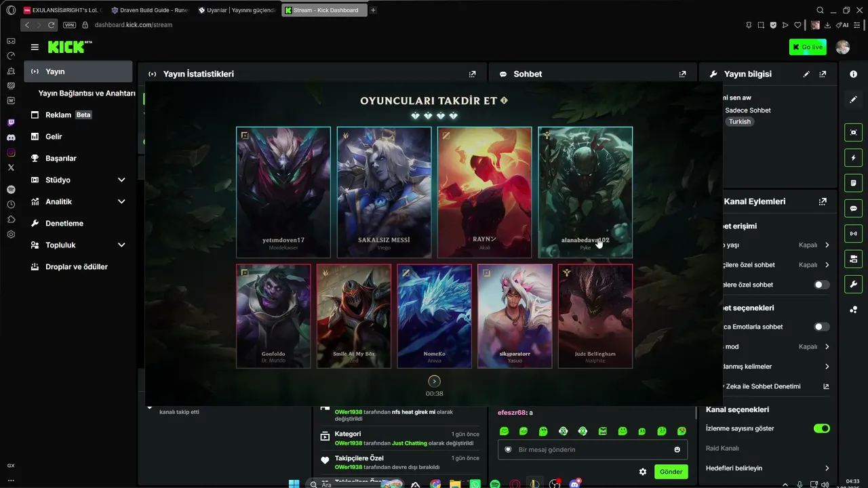Viewport: 868px width, 488px height.
Task: Open the banned words 'kelimeler' chevron
Action: pos(827,367)
